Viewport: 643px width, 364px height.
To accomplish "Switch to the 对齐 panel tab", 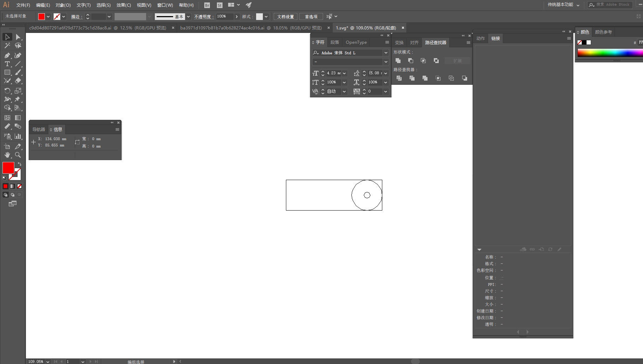I will tap(414, 42).
